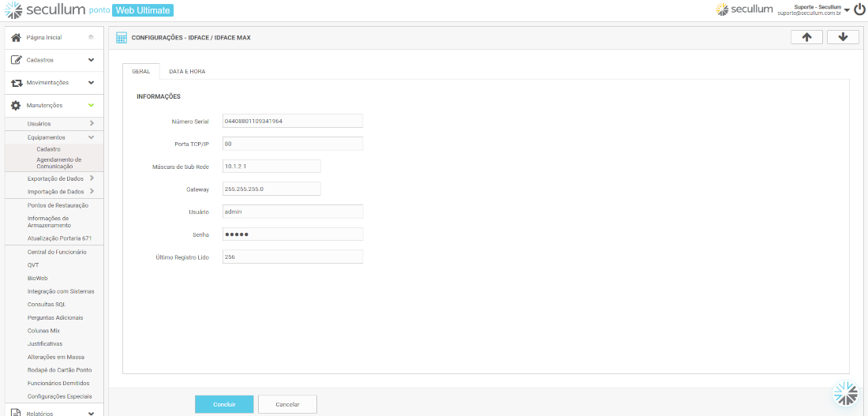Open the user account dropdown arrow
Screen dimensions: 868x416
click(847, 10)
